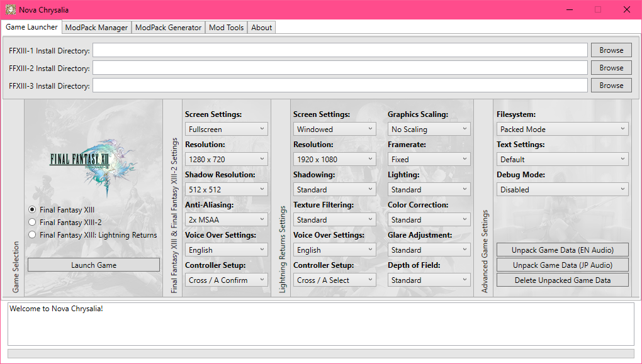Expand the Depth of Field dropdown
Screen dimensions: 642x364
pos(429,280)
